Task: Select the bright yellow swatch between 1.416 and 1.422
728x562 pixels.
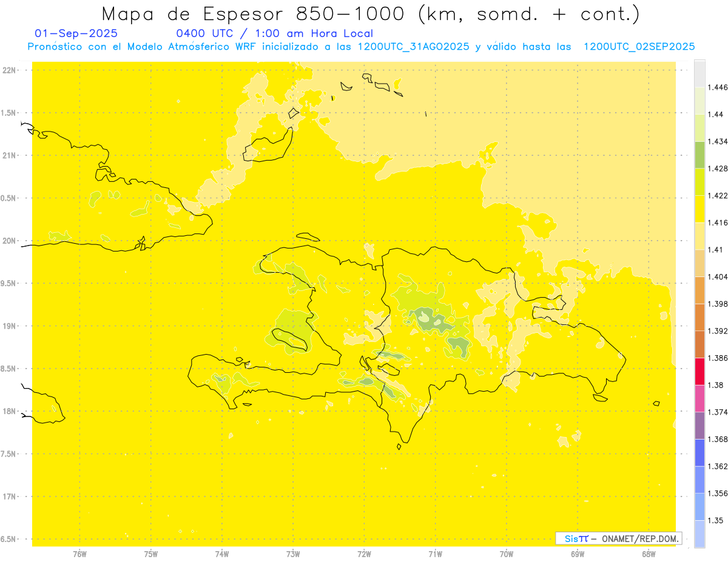Action: tap(699, 209)
